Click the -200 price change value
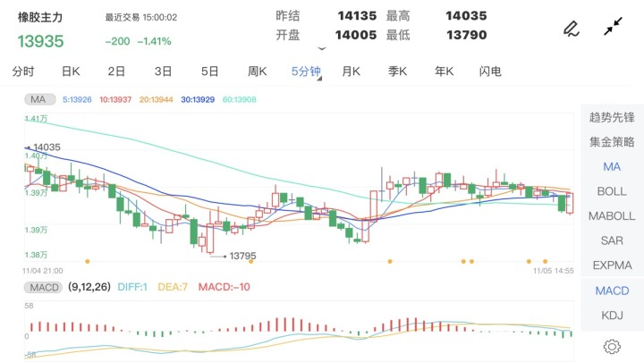This screenshot has width=644, height=362. [x=117, y=41]
